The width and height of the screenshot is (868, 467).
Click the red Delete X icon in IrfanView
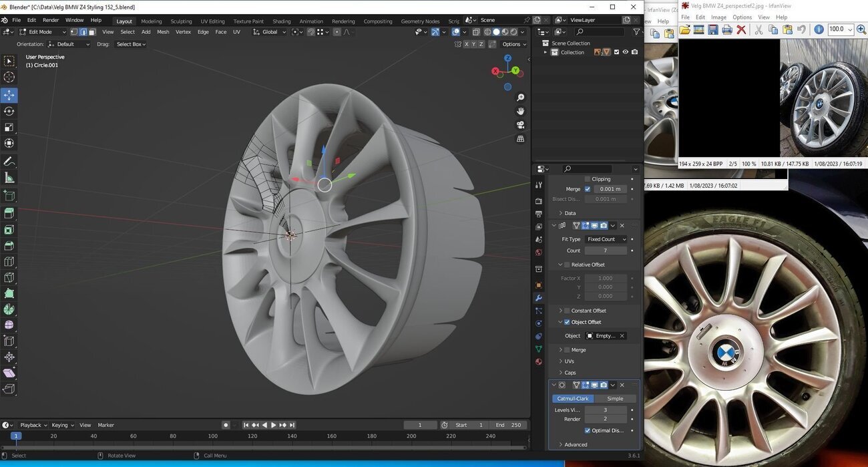[741, 29]
